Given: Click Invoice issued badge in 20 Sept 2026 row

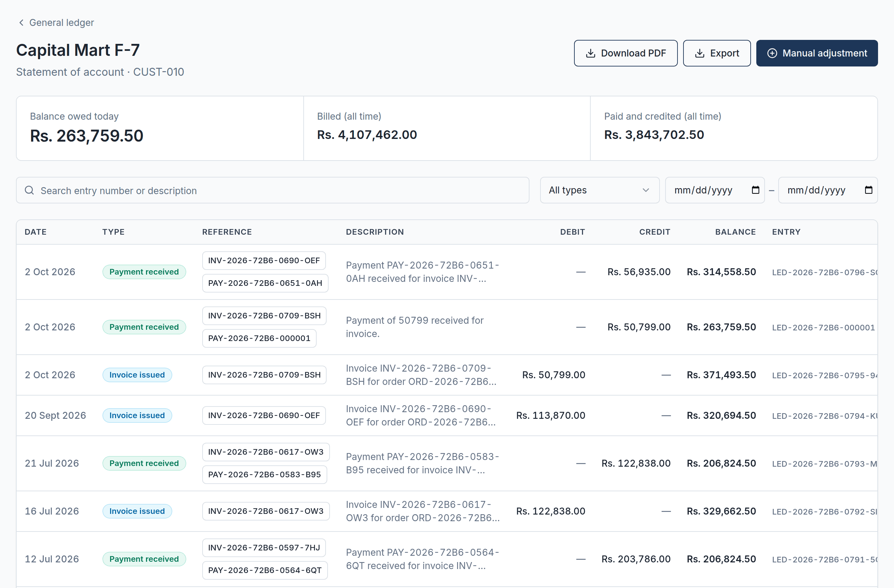Looking at the screenshot, I should tap(137, 415).
